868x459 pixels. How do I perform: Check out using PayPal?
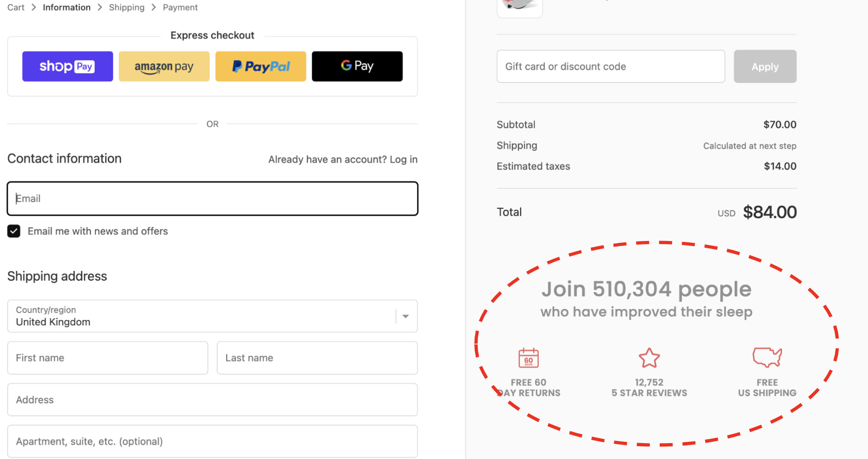tap(260, 66)
